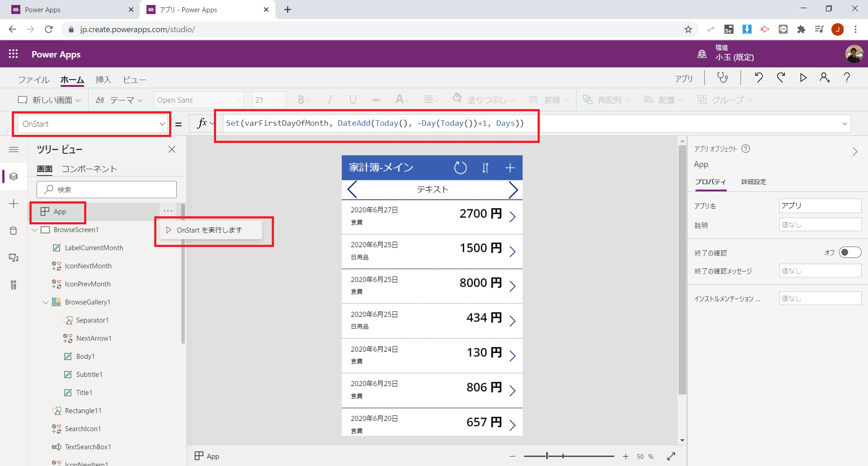Open the View ribbon tab

pos(134,80)
